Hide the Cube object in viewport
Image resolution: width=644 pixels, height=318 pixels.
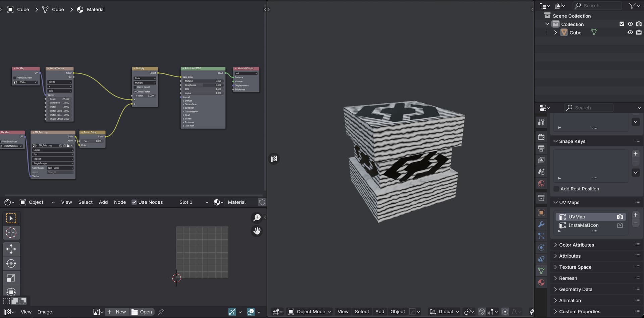click(630, 33)
